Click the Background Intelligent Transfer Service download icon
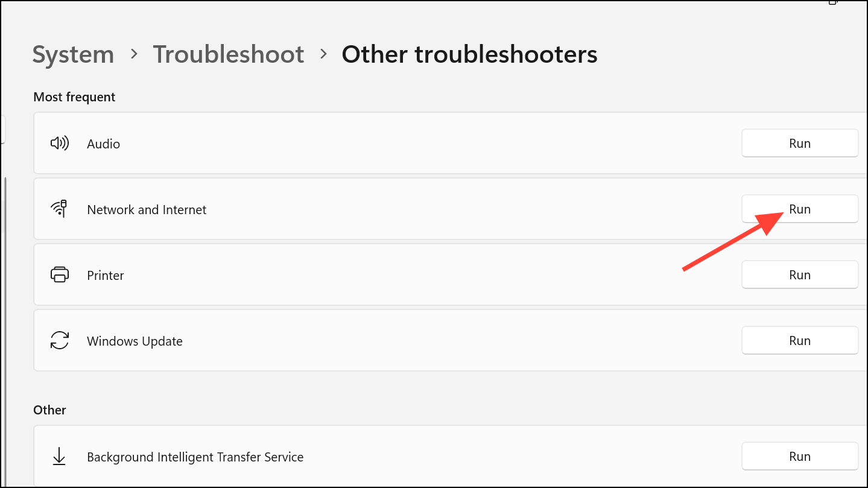 59,457
